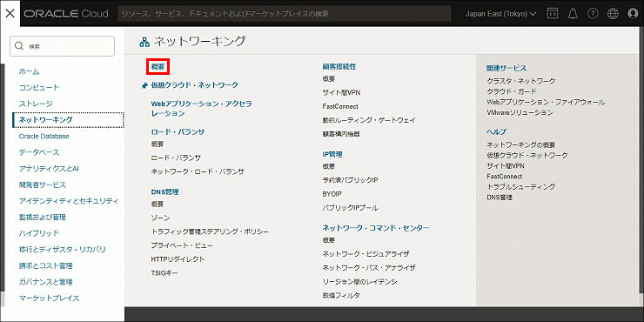This screenshot has width=644, height=322.
Task: Open the ロード・バランサ section heading
Action: click(178, 131)
